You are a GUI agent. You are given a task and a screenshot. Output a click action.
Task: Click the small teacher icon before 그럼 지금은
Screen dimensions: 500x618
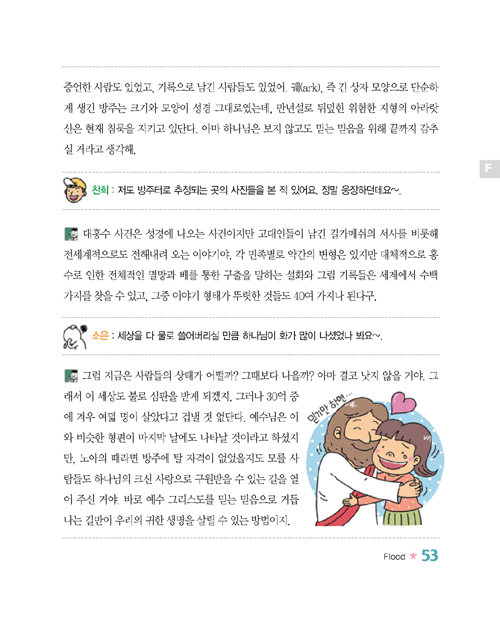[x=71, y=376]
